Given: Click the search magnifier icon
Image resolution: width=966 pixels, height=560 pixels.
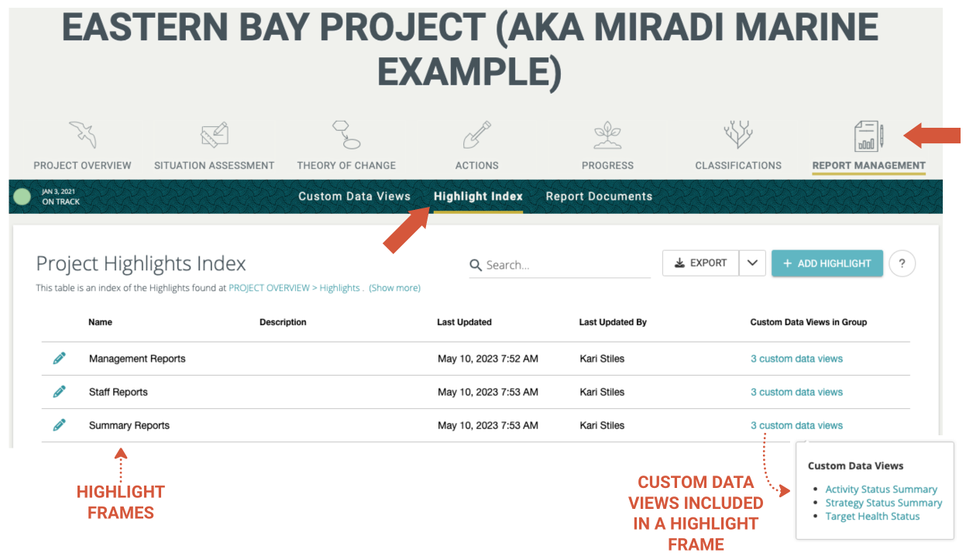Looking at the screenshot, I should (475, 265).
